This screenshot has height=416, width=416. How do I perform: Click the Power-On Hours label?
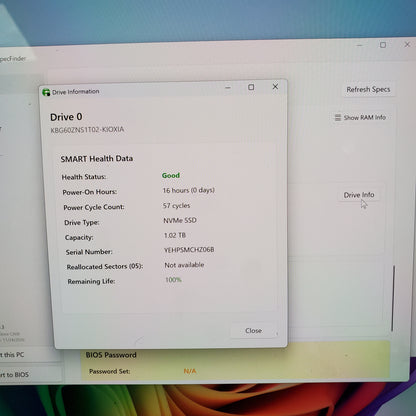[90, 192]
